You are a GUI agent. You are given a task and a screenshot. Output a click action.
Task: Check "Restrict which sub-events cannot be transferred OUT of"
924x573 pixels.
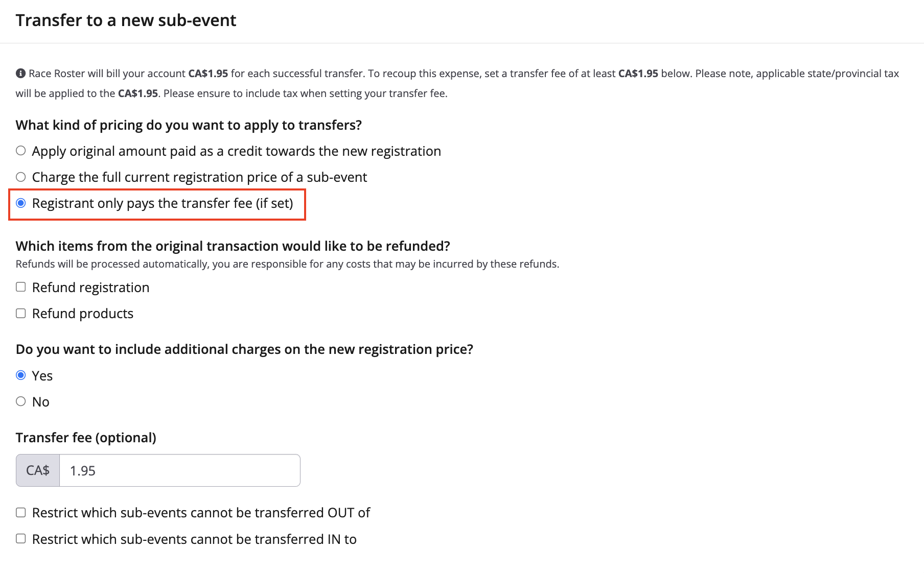[x=21, y=512]
